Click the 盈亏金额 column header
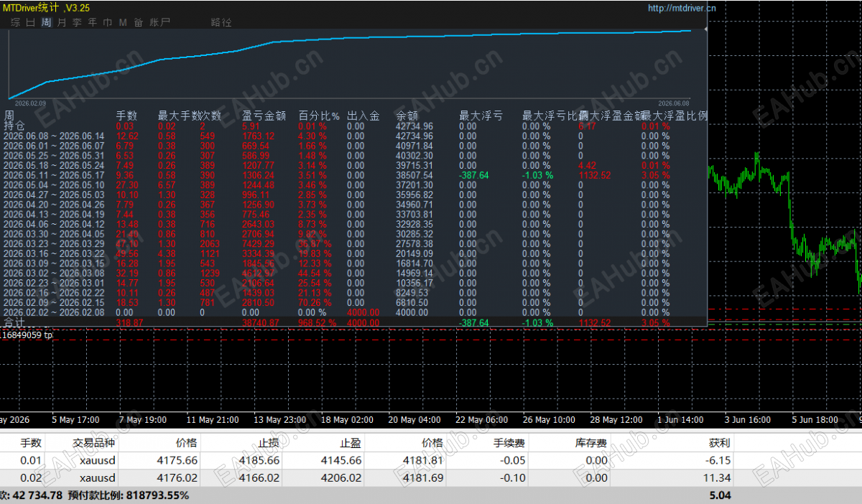The height and width of the screenshot is (504, 862). pos(264,116)
